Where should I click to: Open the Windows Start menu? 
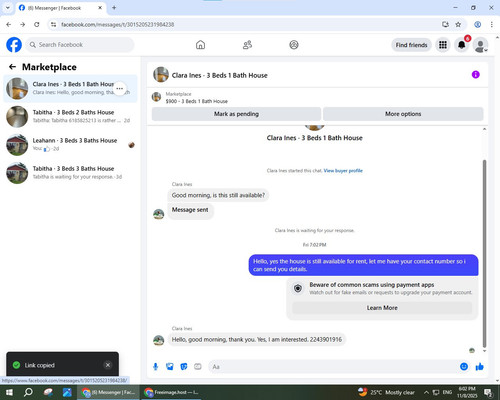point(9,392)
